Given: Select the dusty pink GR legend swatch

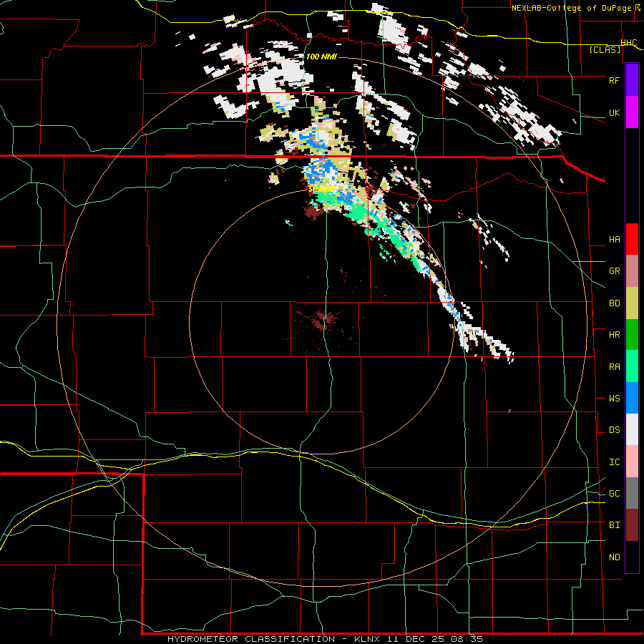Looking at the screenshot, I should tap(632, 270).
